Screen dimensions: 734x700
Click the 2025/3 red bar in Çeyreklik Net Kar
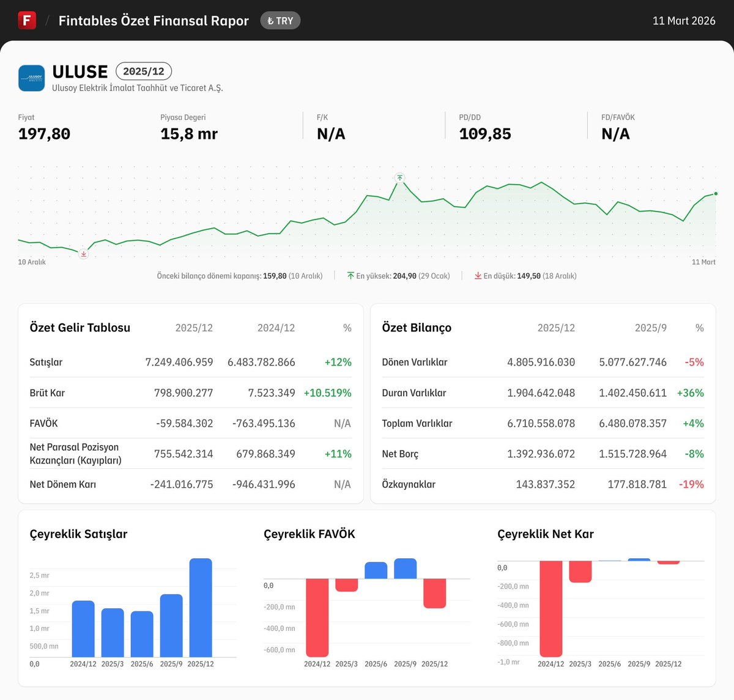[x=580, y=572]
